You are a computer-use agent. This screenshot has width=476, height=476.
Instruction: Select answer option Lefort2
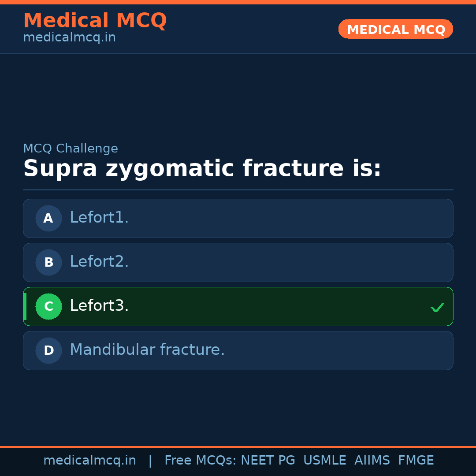[238, 262]
